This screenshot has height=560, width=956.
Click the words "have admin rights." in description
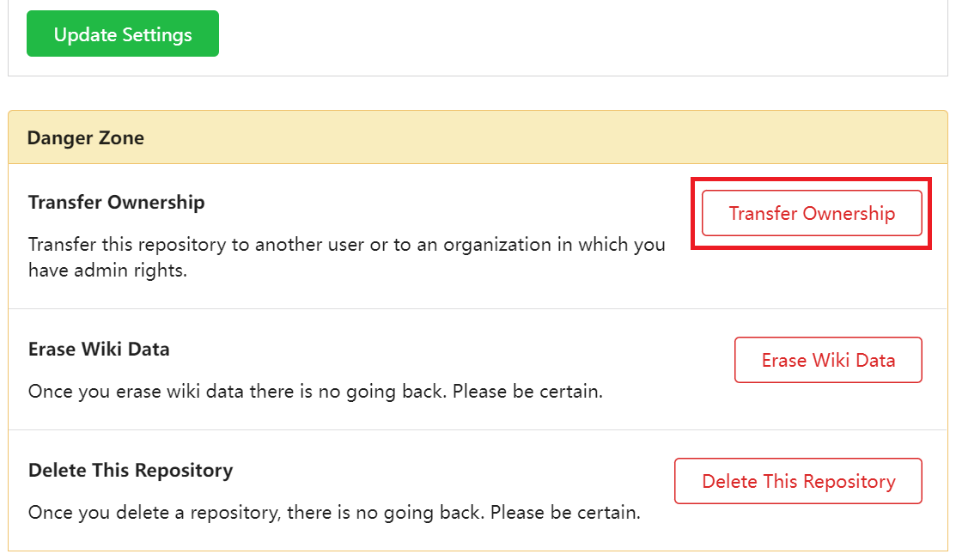pyautogui.click(x=108, y=270)
